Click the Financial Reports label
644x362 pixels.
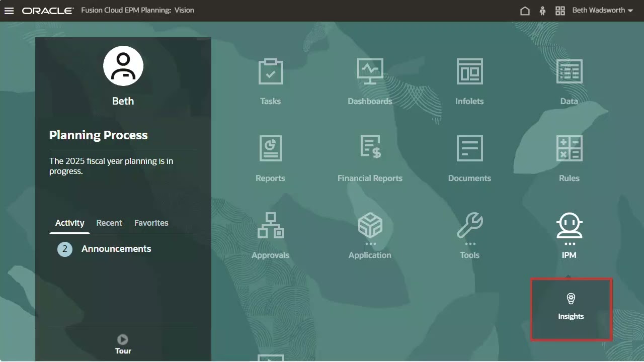[x=370, y=178]
